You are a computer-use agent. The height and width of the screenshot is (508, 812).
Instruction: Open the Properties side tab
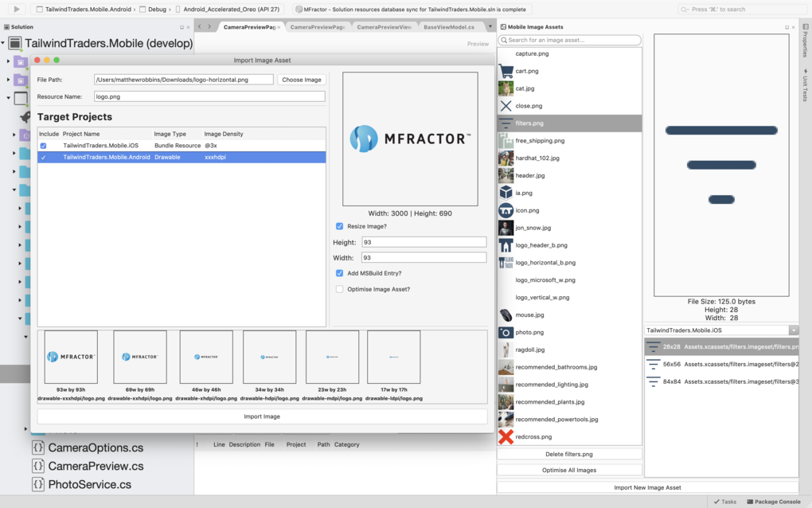tap(806, 40)
